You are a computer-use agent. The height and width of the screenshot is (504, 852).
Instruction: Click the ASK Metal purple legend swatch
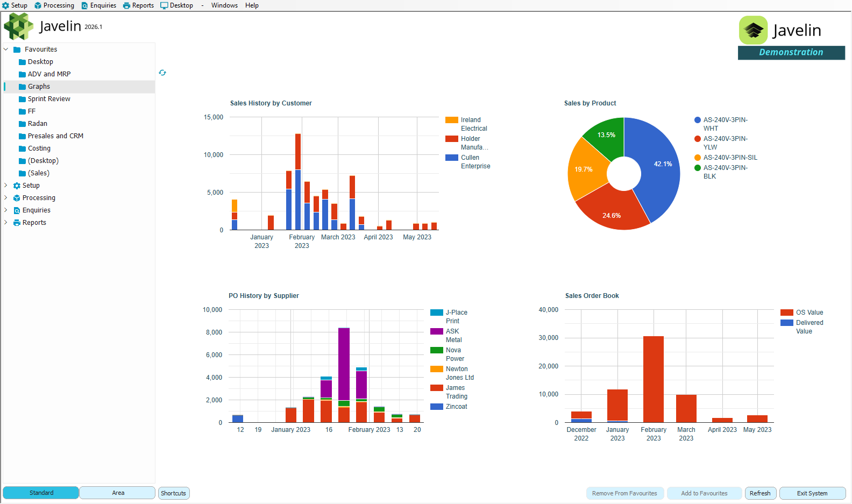tap(437, 331)
